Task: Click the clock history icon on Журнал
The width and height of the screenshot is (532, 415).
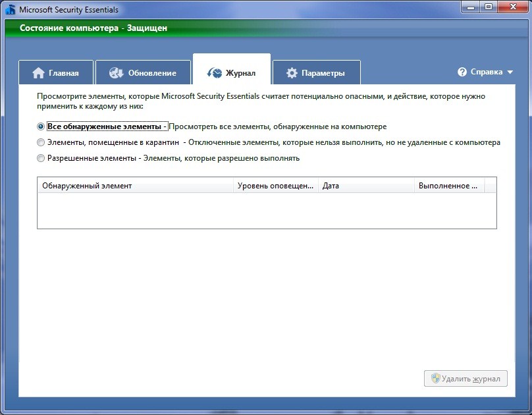Action: click(215, 72)
